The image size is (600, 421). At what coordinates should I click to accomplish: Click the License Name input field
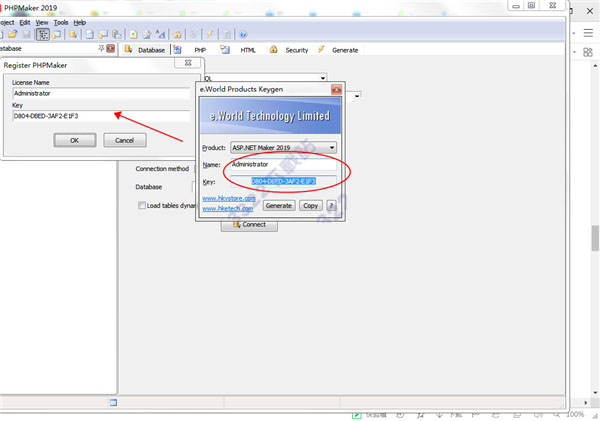click(100, 93)
